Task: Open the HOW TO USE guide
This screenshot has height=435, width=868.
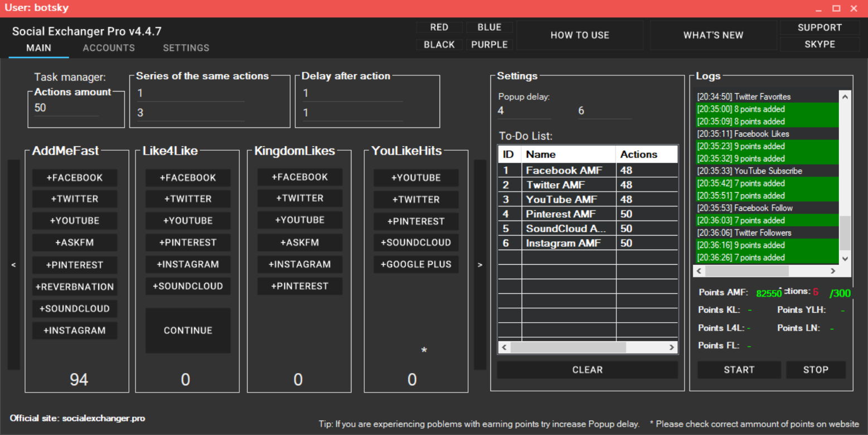Action: point(580,35)
